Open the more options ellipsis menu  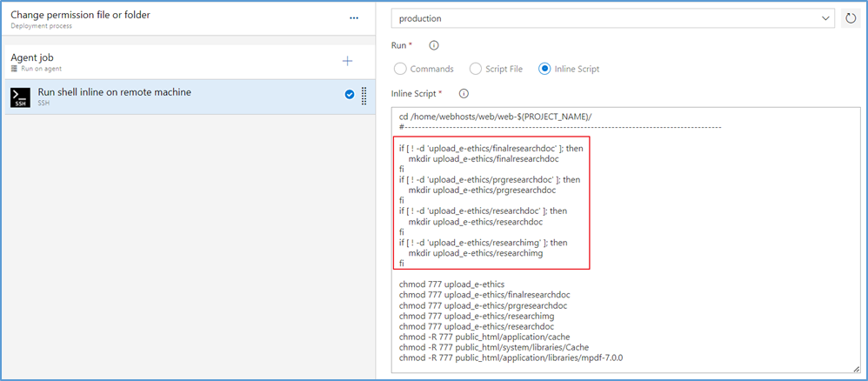[353, 17]
